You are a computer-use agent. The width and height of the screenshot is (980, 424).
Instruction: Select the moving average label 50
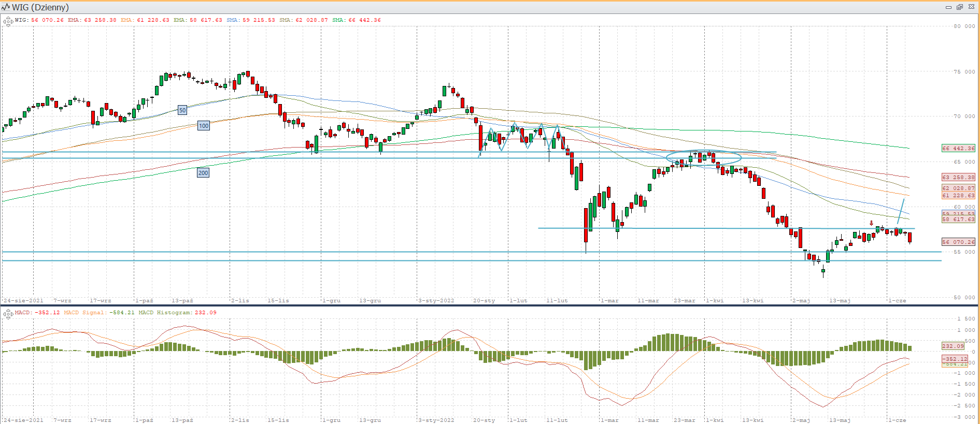pos(182,110)
